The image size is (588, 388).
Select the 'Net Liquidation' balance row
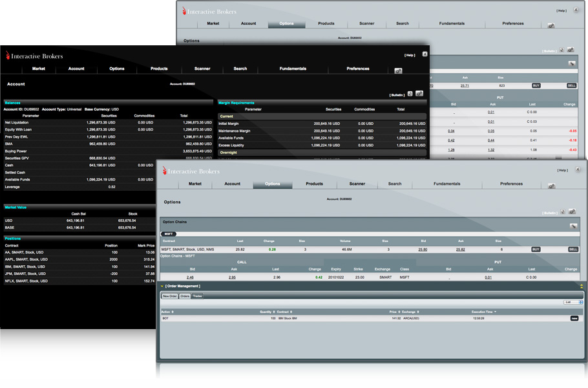(109, 123)
